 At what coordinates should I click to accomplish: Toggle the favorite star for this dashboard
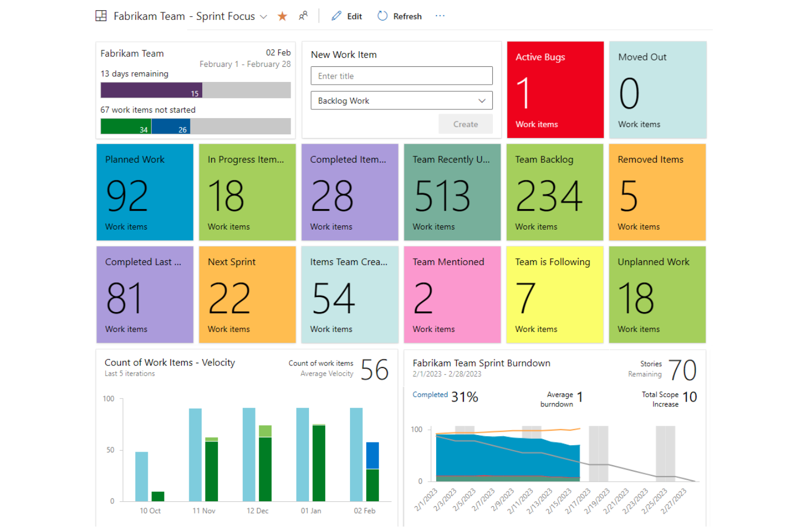pyautogui.click(x=282, y=16)
